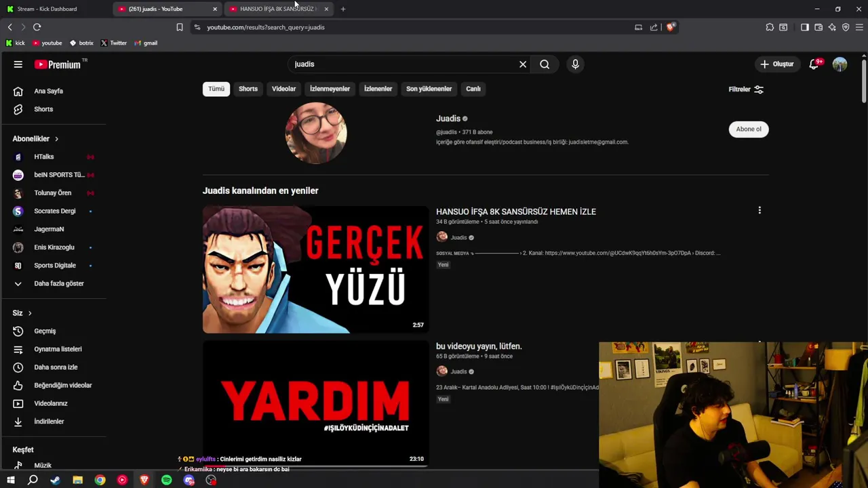
Task: Select the İzlenmeyenler filter chip
Action: click(x=330, y=89)
